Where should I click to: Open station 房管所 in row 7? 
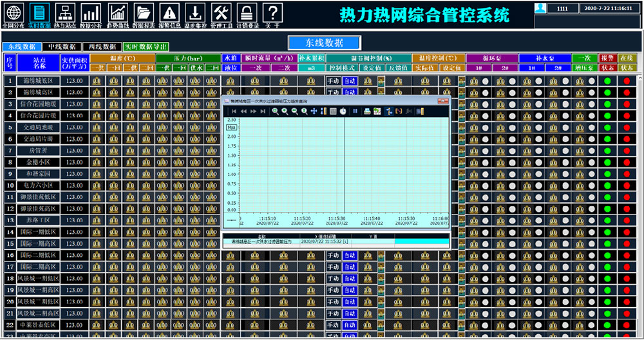pyautogui.click(x=38, y=151)
